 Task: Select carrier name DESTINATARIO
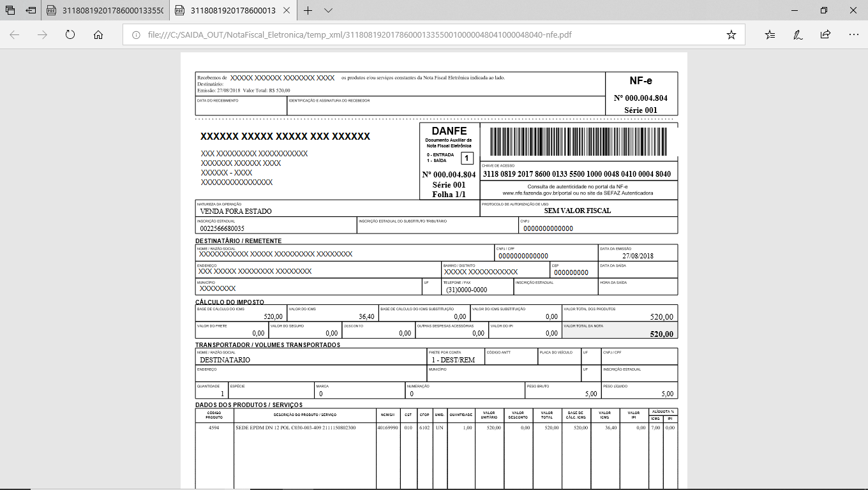[225, 360]
